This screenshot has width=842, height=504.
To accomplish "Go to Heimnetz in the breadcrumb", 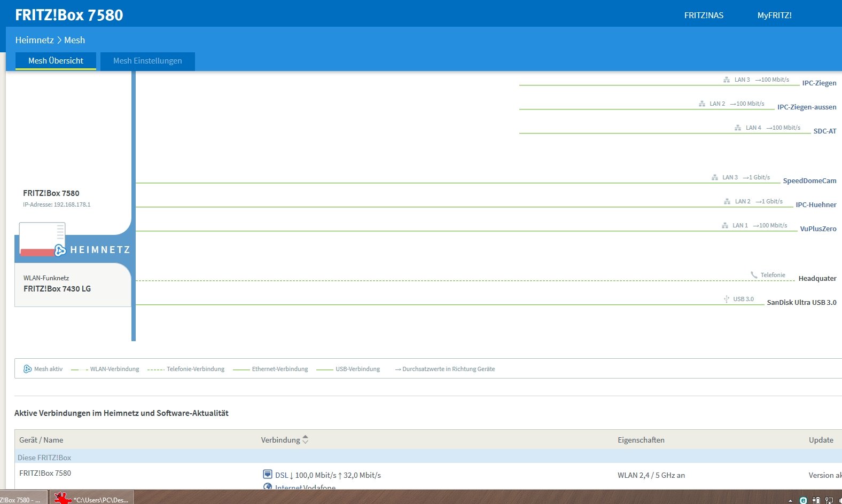I will 34,40.
